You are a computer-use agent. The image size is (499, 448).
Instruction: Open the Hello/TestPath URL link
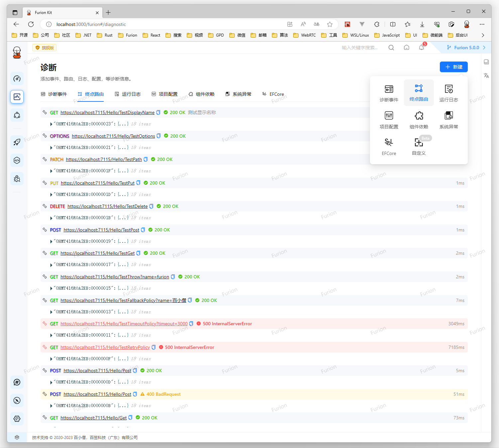(104, 159)
